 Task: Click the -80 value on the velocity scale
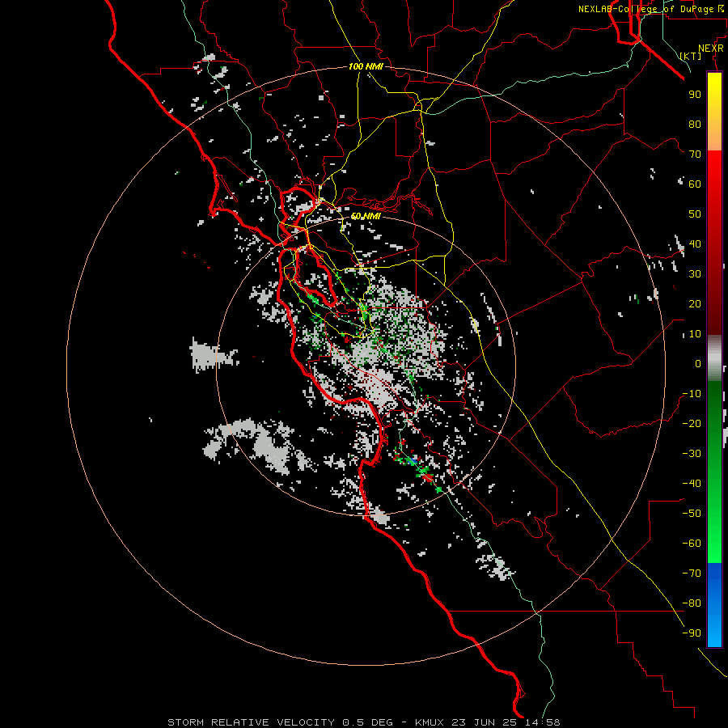pos(692,603)
